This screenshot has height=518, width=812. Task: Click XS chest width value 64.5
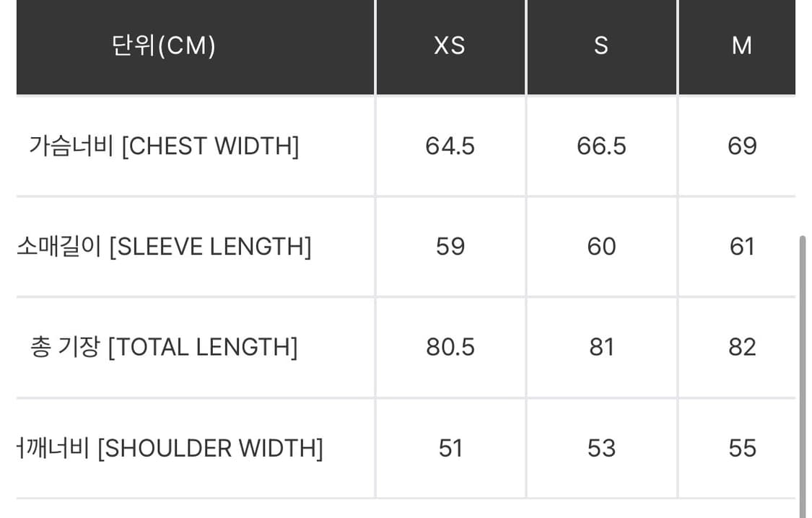coord(450,146)
